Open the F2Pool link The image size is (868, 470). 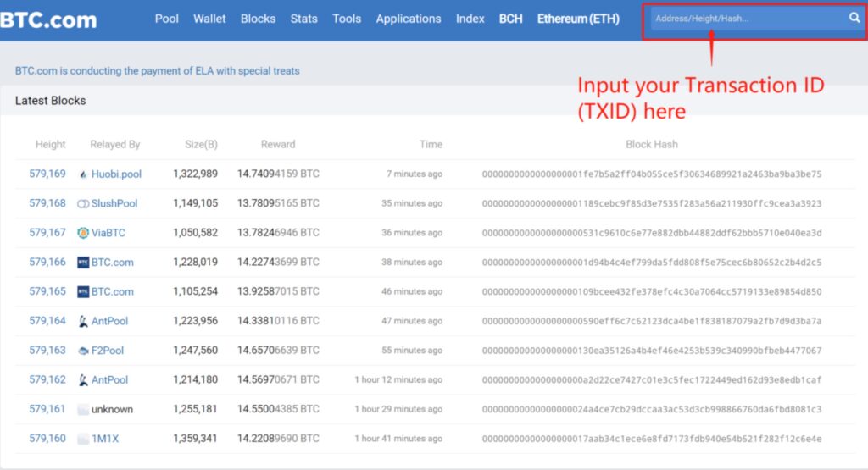pos(108,351)
